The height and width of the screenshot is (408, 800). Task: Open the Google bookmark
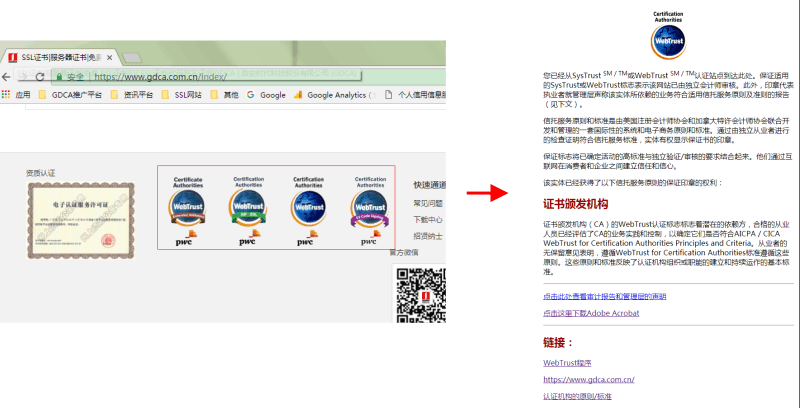coord(266,95)
